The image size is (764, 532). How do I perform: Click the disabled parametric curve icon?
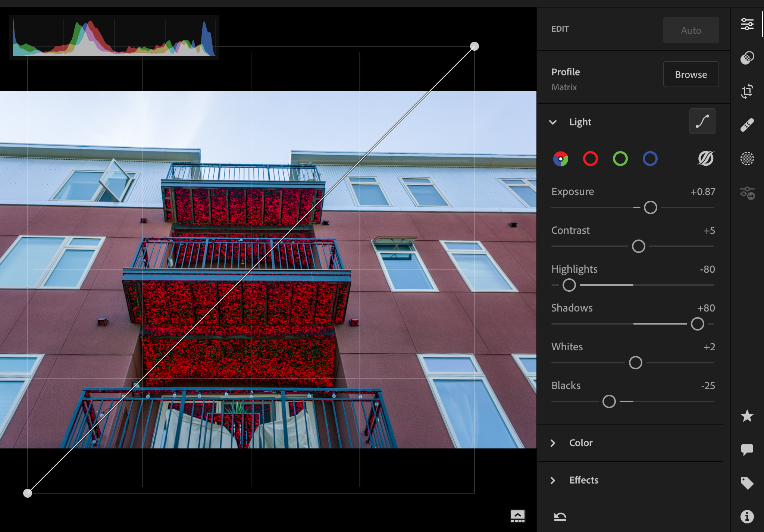706,158
